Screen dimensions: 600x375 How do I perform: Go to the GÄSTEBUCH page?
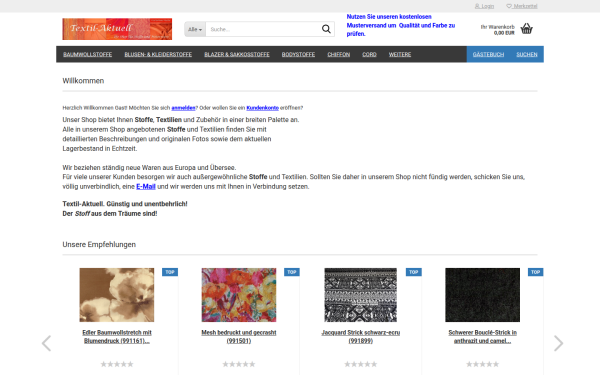[488, 54]
